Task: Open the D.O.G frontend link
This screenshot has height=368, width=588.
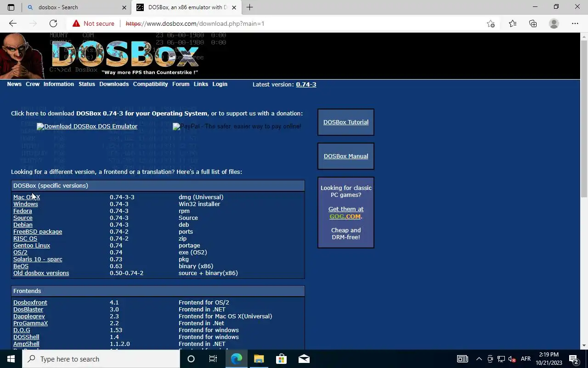Action: [x=22, y=330]
